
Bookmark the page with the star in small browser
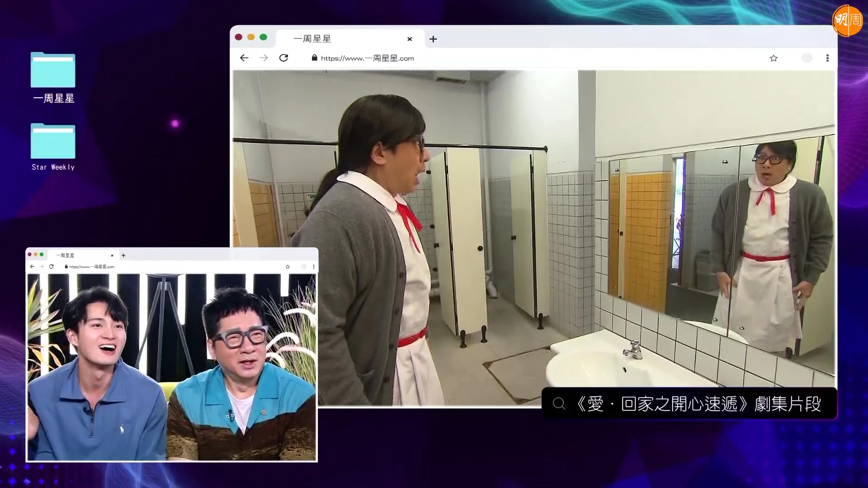click(288, 267)
